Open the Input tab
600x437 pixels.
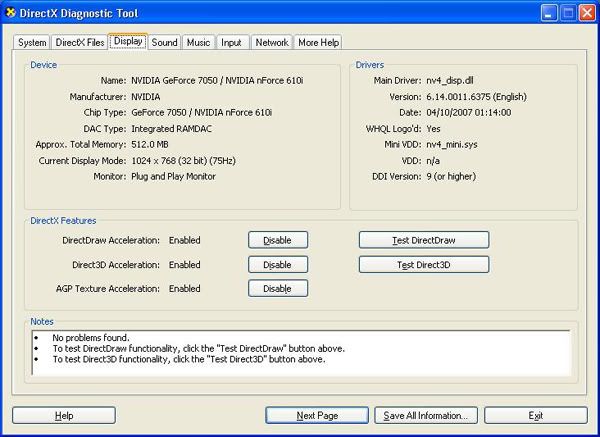coord(232,42)
